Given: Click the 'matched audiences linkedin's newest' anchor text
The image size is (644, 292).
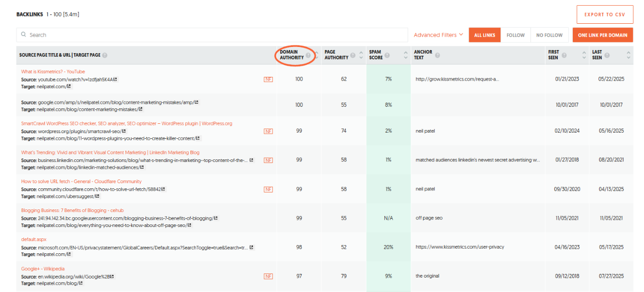Looking at the screenshot, I should coord(478,160).
